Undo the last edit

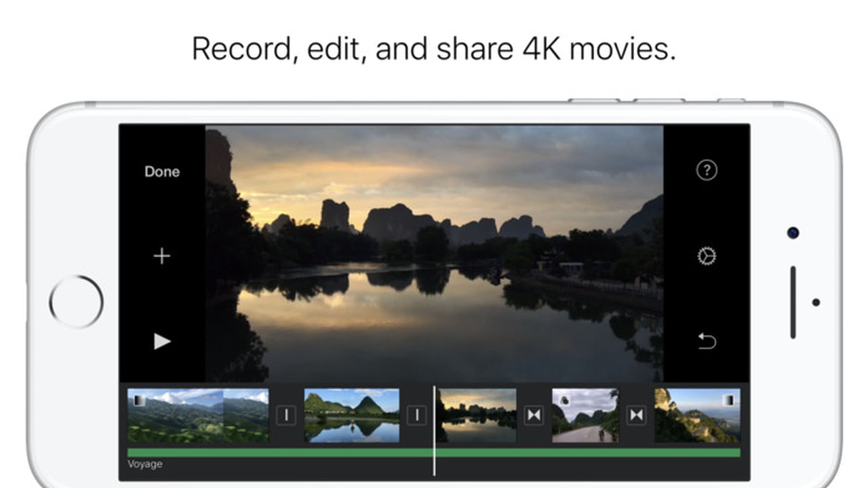pyautogui.click(x=707, y=342)
